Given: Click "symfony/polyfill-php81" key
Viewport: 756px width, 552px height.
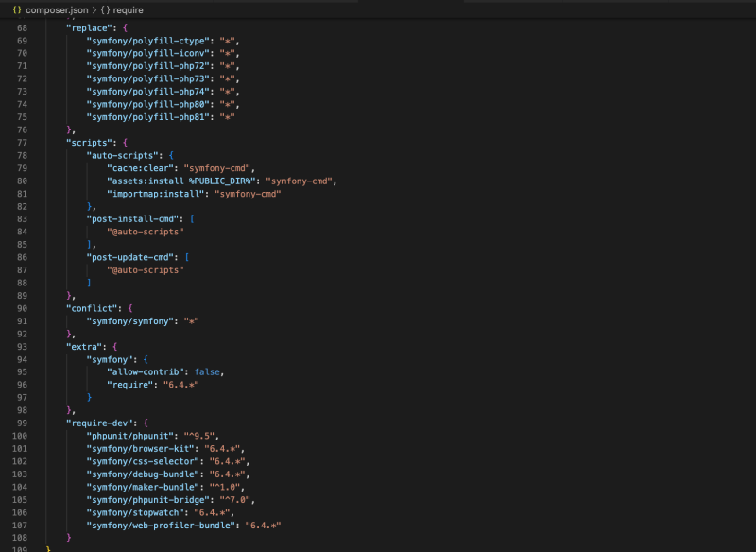Looking at the screenshot, I should click(148, 117).
